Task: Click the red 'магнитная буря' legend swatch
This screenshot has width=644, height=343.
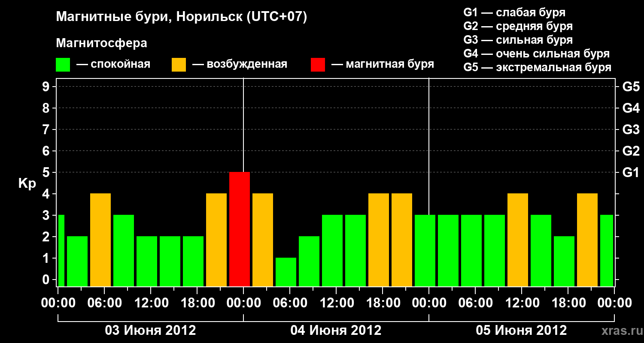Action: [x=318, y=64]
